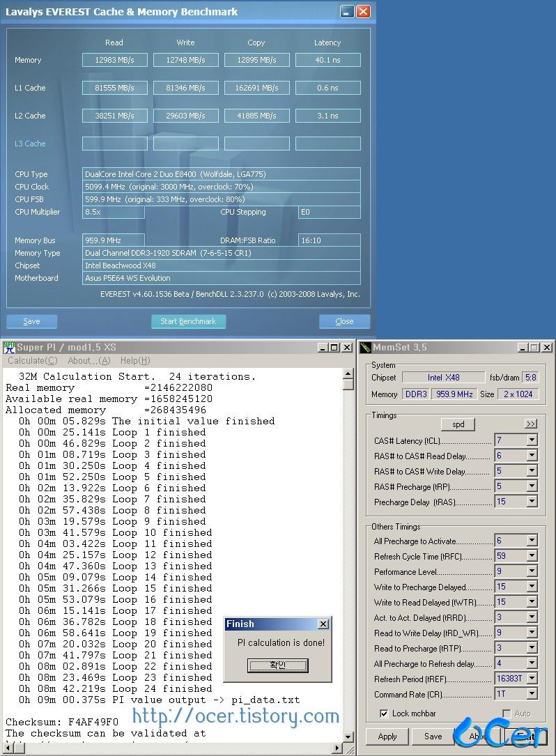Minimize the EVEREST benchmark window

tap(347, 12)
